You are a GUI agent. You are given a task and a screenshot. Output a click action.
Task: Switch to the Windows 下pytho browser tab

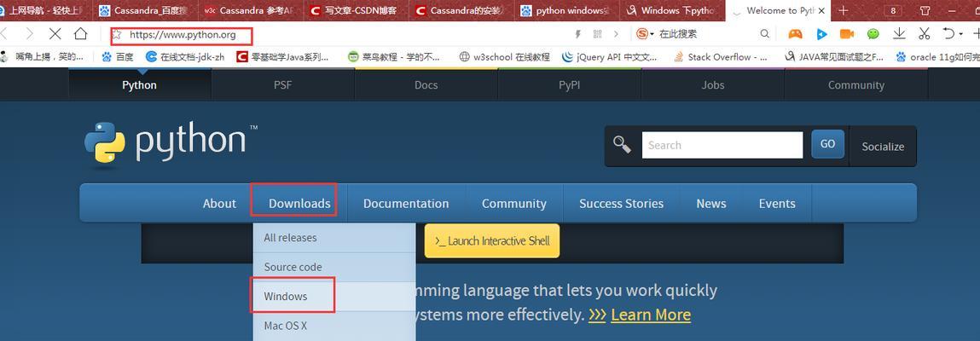pyautogui.click(x=672, y=10)
